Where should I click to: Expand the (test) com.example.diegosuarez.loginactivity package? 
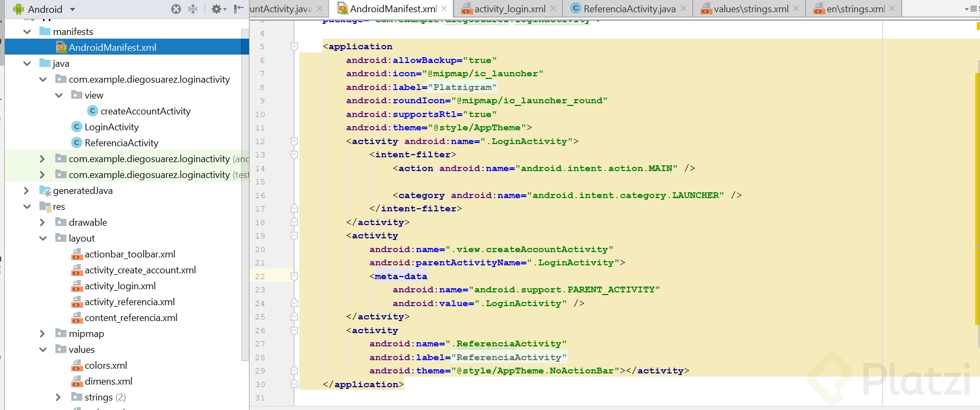[x=42, y=175]
